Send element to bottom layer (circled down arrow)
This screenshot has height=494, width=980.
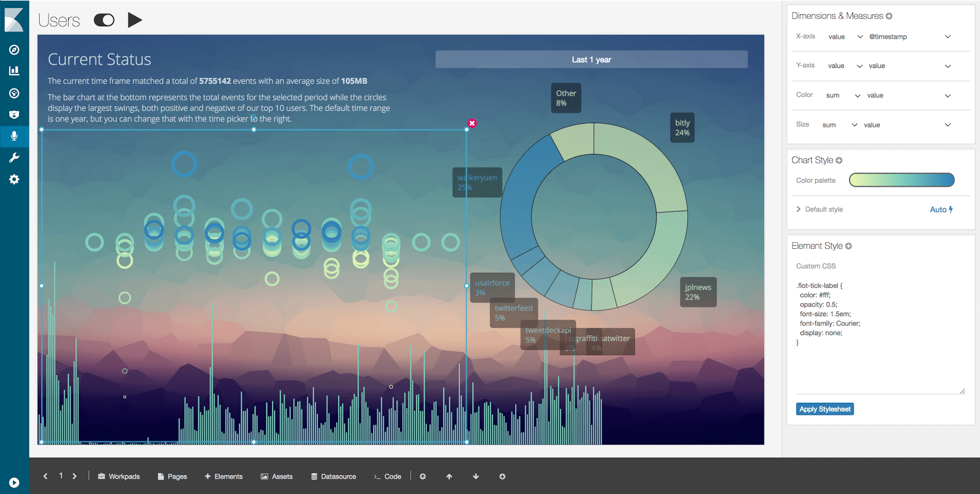[502, 476]
